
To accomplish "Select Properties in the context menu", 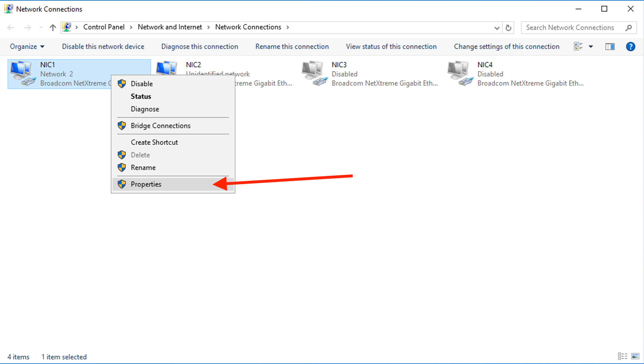I will 146,184.
